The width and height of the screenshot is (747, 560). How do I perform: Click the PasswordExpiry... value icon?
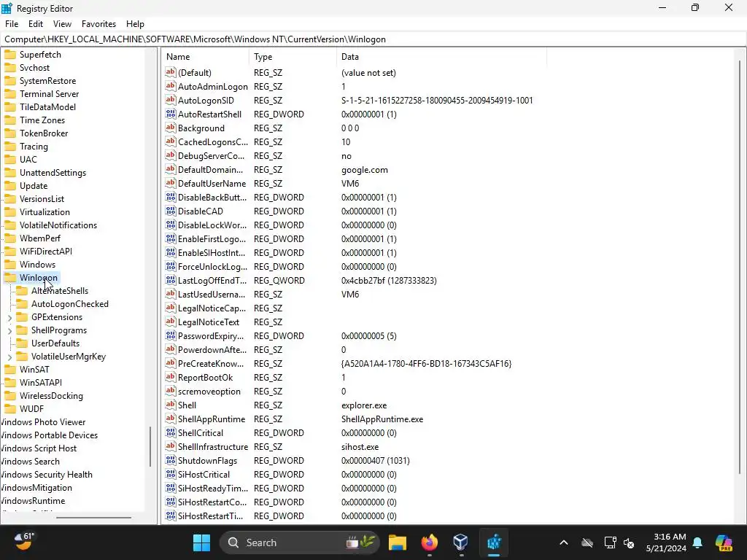pos(170,335)
